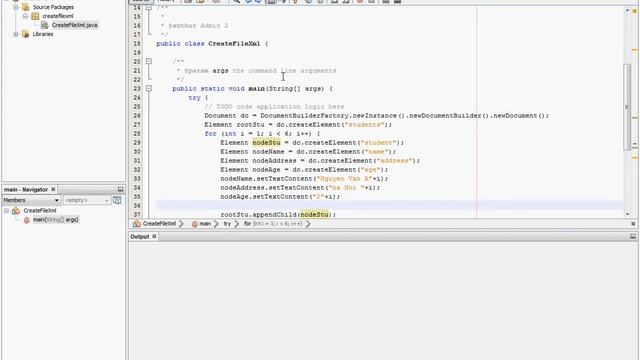Screen dimensions: 640x360
Task: Click the "Ha Noi" string on line 34
Action: coord(346,187)
